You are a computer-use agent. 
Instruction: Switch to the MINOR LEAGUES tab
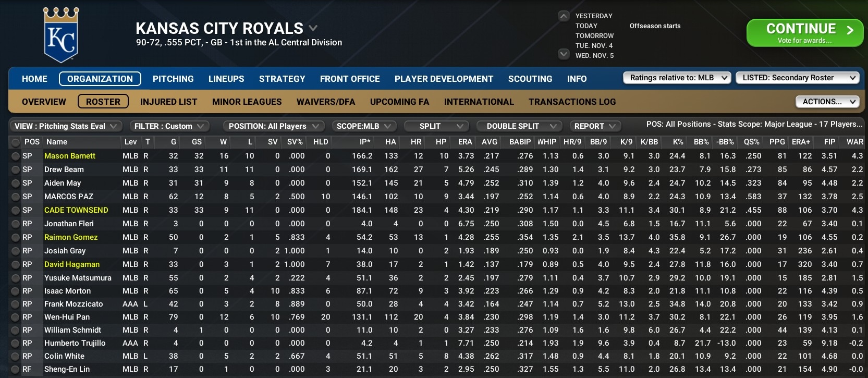247,102
